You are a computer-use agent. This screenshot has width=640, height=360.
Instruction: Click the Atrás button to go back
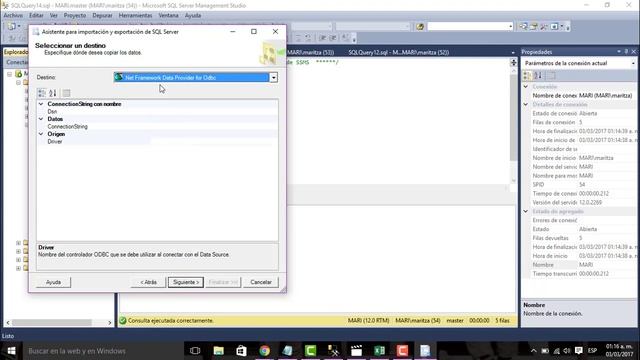click(148, 282)
